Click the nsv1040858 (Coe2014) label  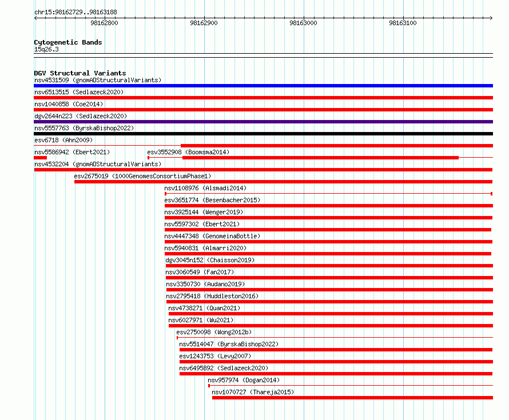[69, 104]
